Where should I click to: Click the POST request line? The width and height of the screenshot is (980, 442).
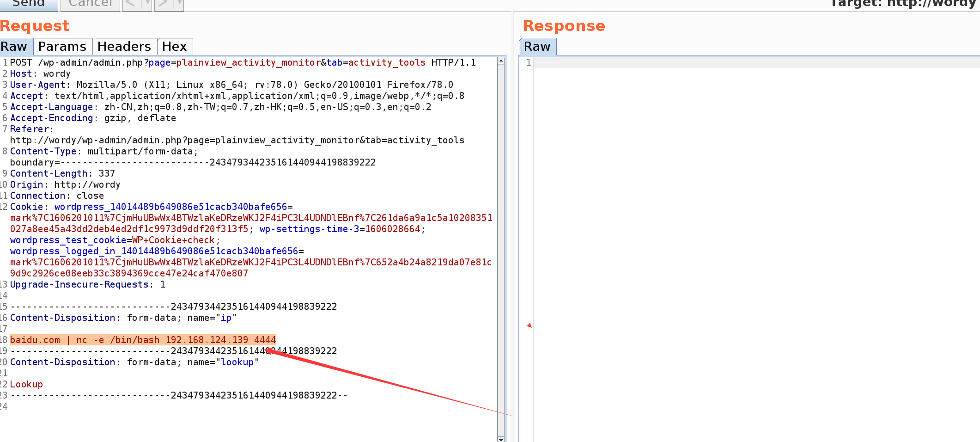(x=243, y=63)
